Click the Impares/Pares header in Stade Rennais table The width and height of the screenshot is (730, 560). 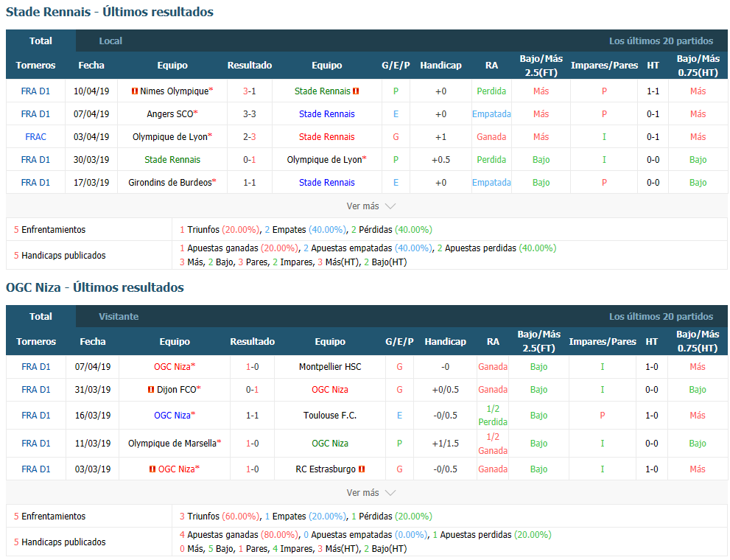pyautogui.click(x=604, y=65)
